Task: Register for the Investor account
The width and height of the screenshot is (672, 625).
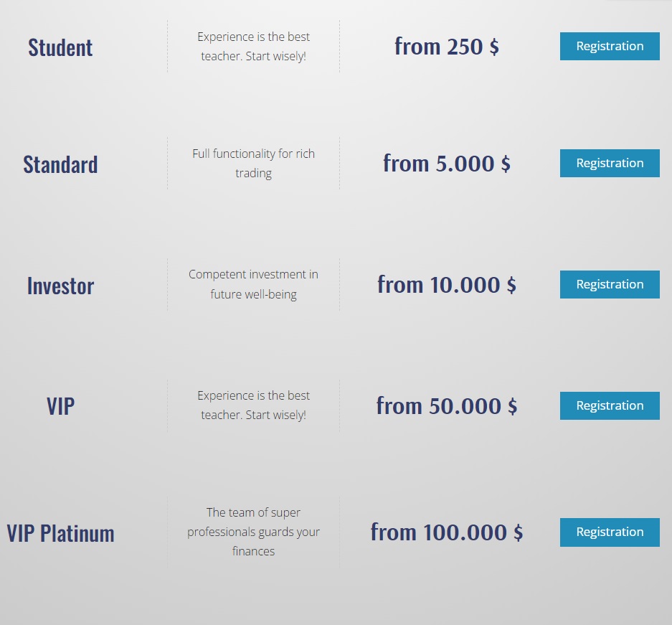Action: click(x=610, y=285)
